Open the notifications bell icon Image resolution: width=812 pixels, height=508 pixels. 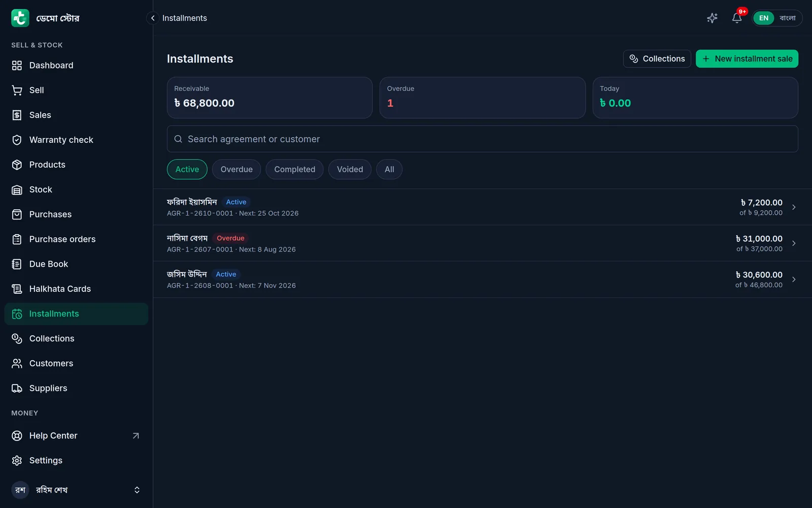pyautogui.click(x=737, y=18)
